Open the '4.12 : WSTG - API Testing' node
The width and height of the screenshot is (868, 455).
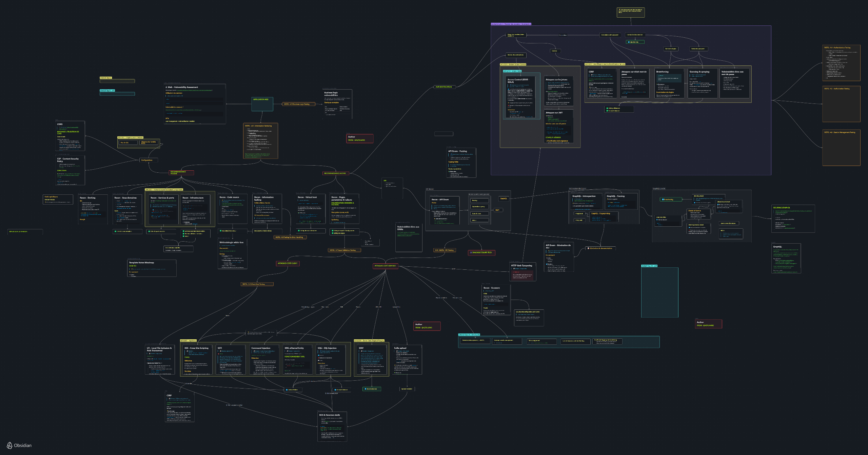pos(445,250)
